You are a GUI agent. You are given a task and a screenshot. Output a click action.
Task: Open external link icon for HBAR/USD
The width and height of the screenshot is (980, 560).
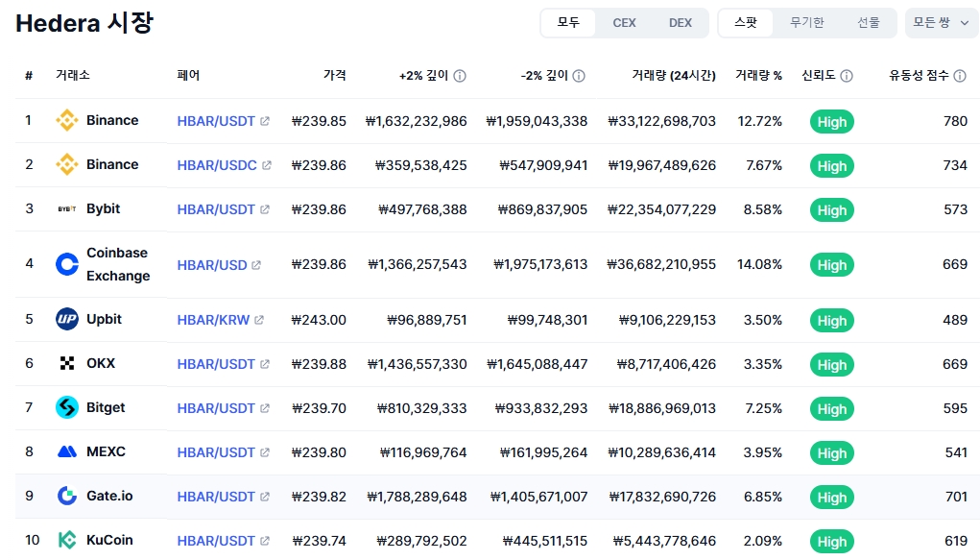[256, 265]
